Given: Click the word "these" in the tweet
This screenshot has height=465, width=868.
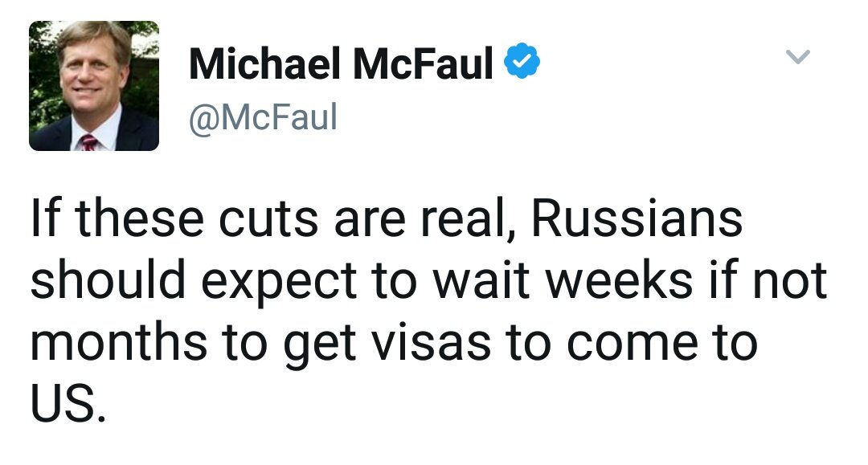Looking at the screenshot, I should pos(139,218).
